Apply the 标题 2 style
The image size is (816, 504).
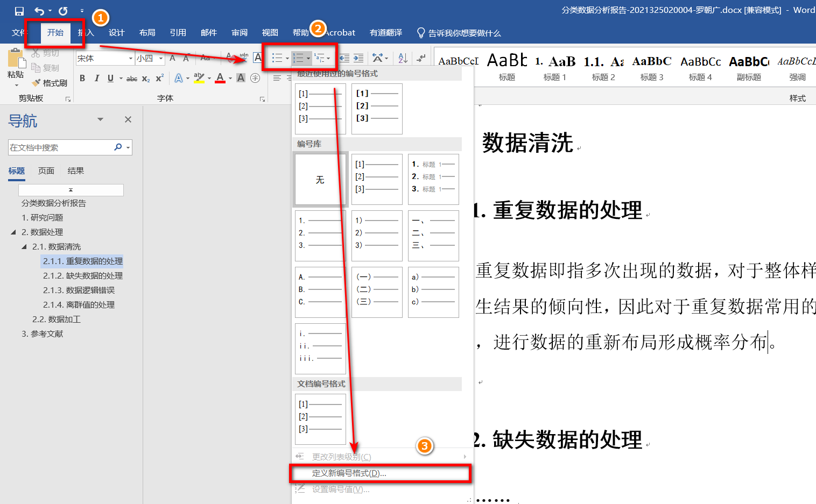point(603,67)
